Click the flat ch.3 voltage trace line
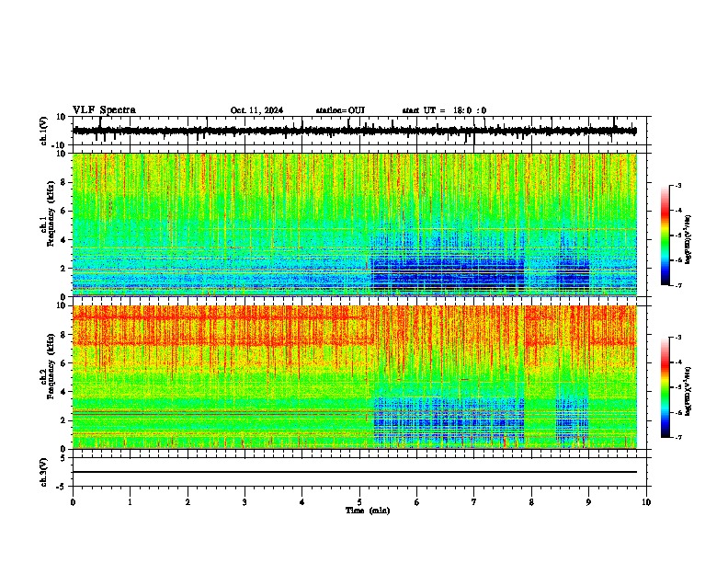This screenshot has width=728, height=563. click(355, 472)
